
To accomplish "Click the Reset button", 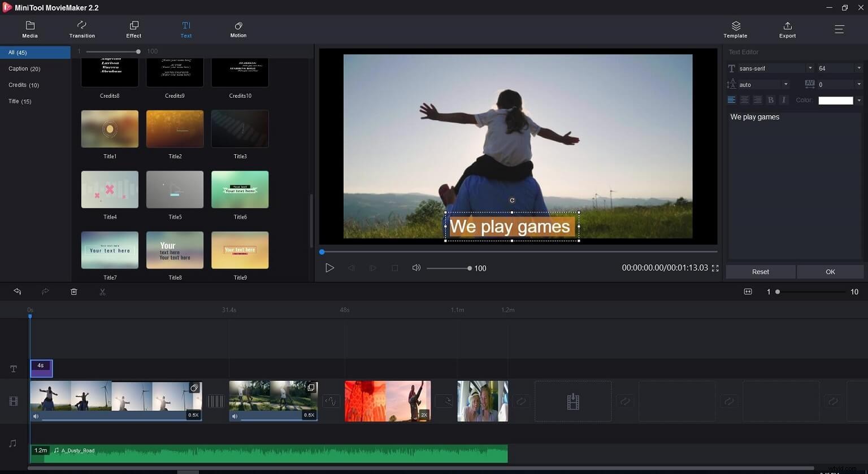I will [760, 272].
